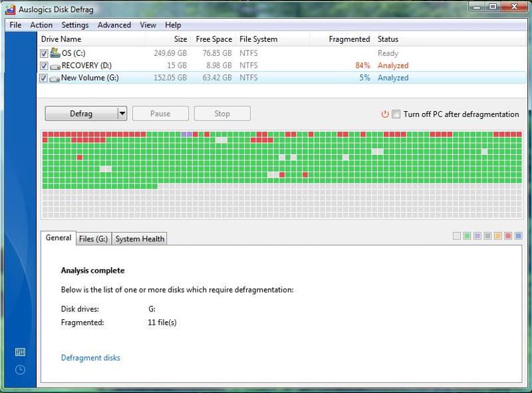This screenshot has width=532, height=393.
Task: Uncheck the New Volume (G:) checkbox
Action: pyautogui.click(x=44, y=78)
